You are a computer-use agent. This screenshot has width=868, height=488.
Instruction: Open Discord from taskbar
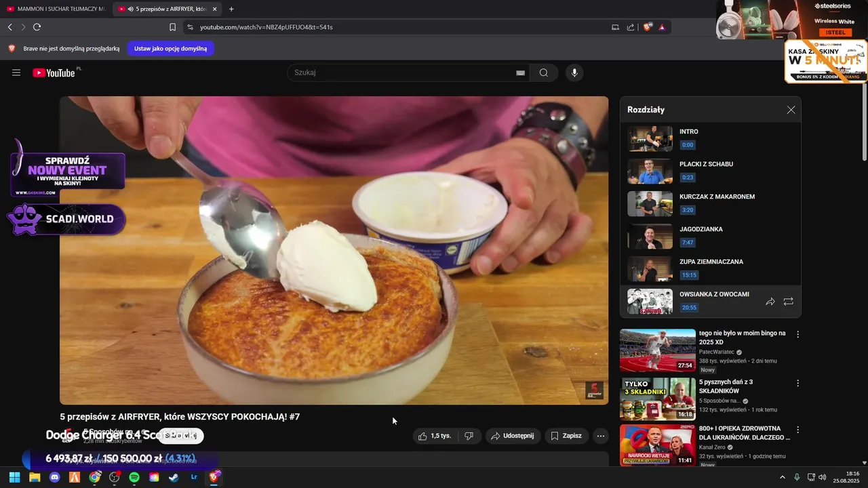[54, 477]
